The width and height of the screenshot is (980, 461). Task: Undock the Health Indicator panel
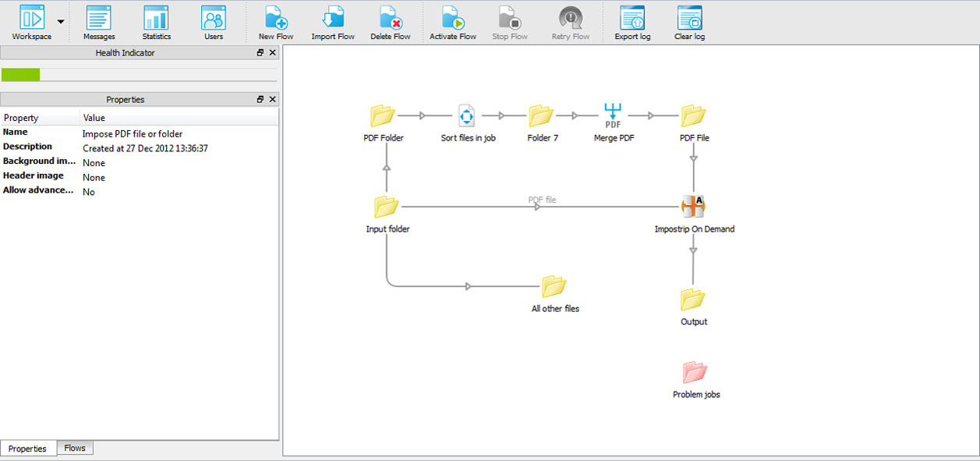click(x=260, y=52)
